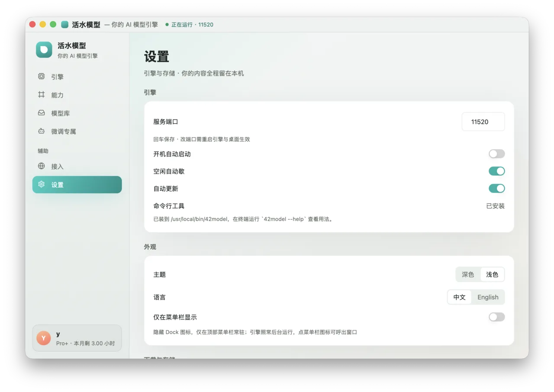Click the 服务端口 label
The image size is (554, 392).
pyautogui.click(x=166, y=122)
